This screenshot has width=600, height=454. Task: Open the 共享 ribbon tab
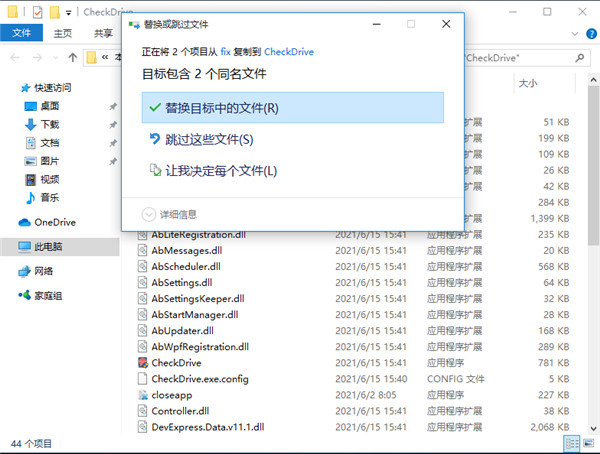tap(103, 33)
